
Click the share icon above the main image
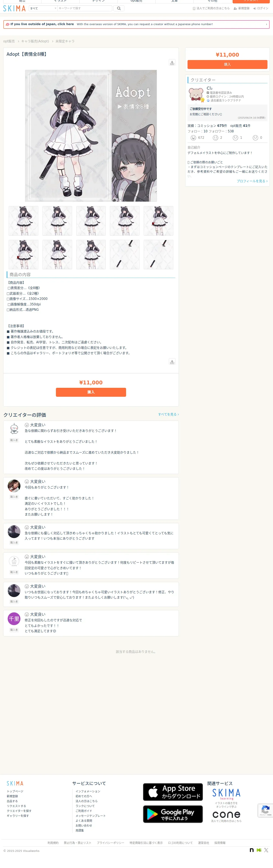[172, 63]
